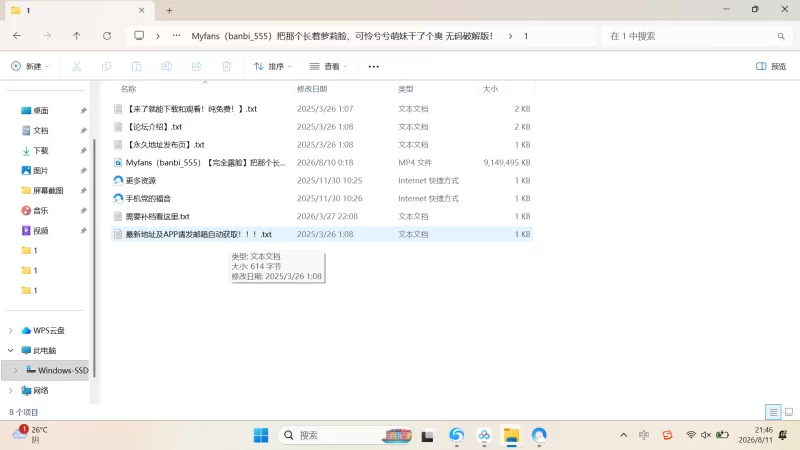Open the volume control in system tray
Screen dimensions: 800x450
tap(706, 435)
